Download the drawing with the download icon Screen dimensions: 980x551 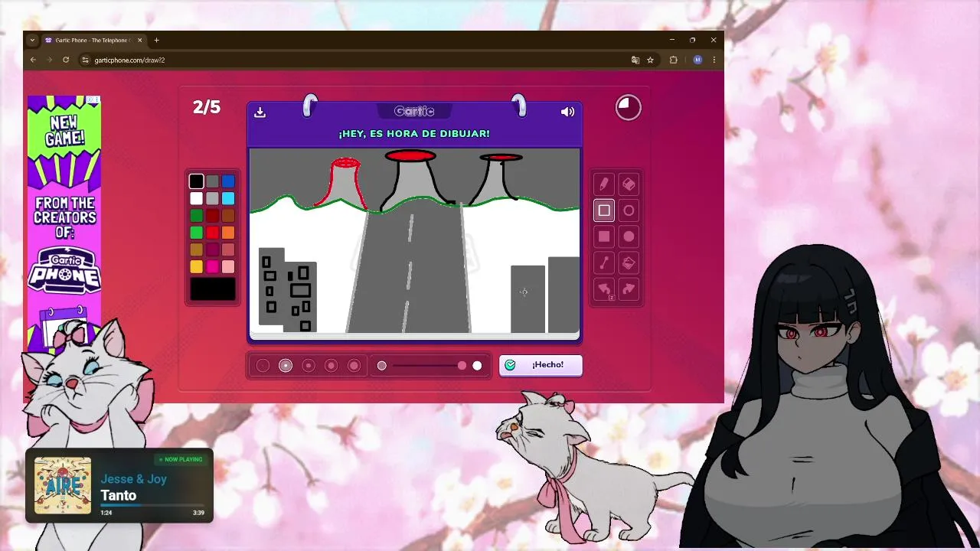point(260,112)
